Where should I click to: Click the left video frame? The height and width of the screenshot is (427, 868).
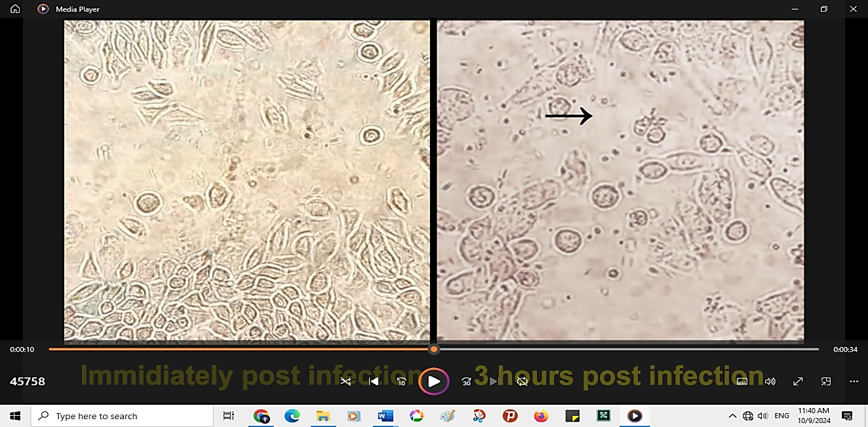click(247, 180)
